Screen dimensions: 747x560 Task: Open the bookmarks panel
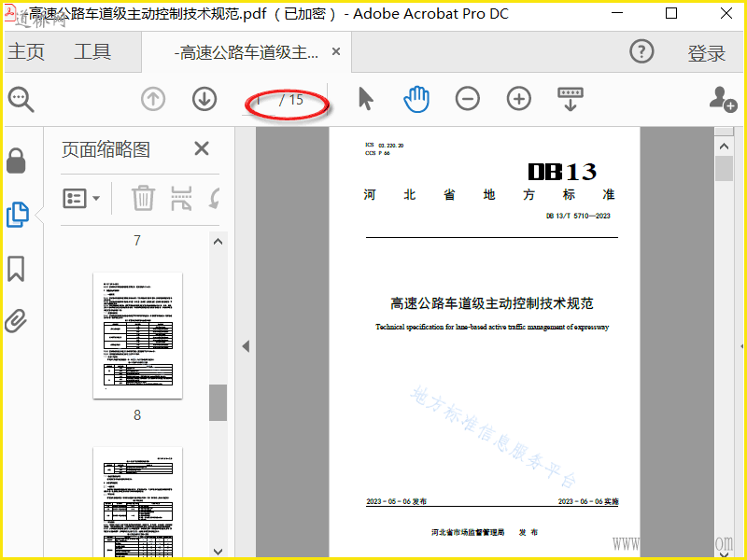[x=16, y=268]
